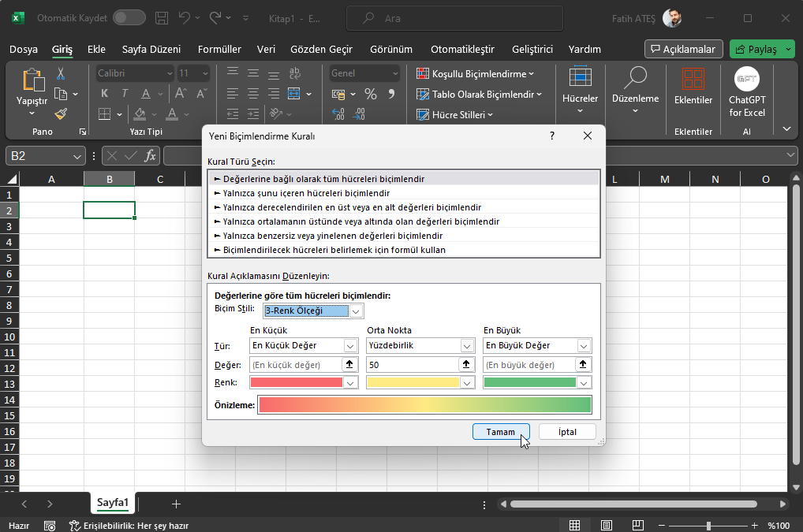Apply bold with the K icon

pos(103,92)
